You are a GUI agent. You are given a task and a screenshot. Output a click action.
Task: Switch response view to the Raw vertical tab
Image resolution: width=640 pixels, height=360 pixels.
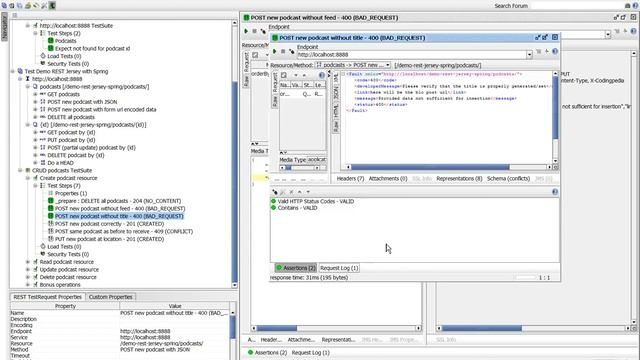pos(336,127)
